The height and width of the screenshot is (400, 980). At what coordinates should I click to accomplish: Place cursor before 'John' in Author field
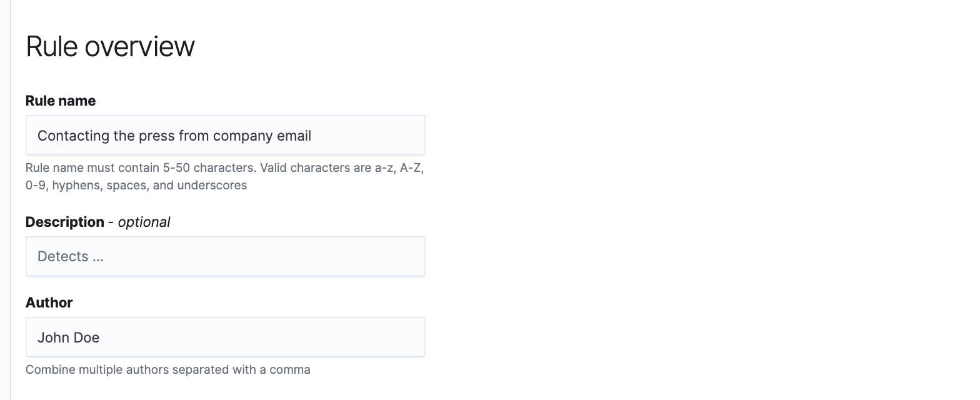tap(39, 337)
